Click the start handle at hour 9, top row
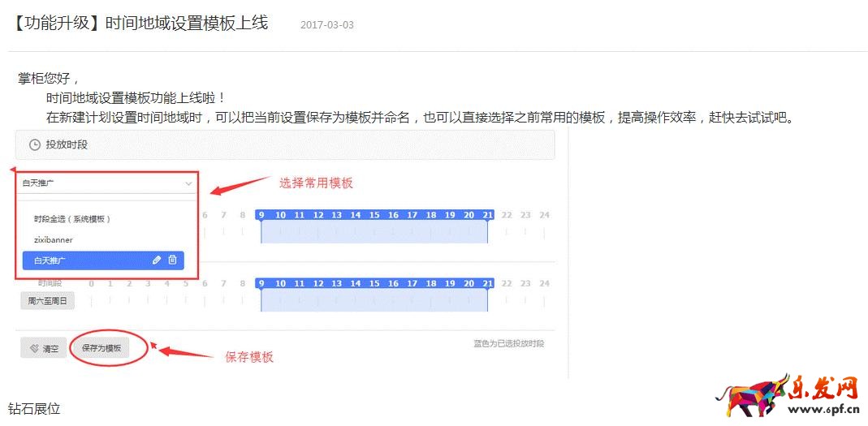Screen dimensions: 868x426 tap(261, 215)
